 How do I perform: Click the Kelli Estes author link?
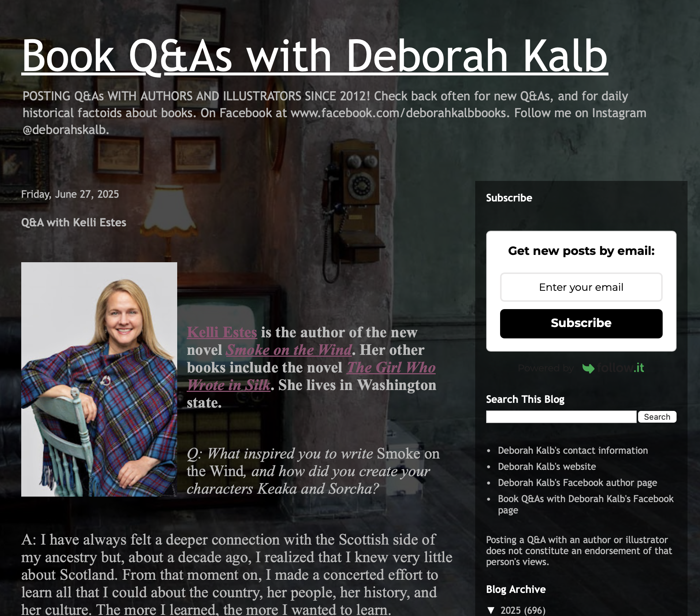[222, 332]
